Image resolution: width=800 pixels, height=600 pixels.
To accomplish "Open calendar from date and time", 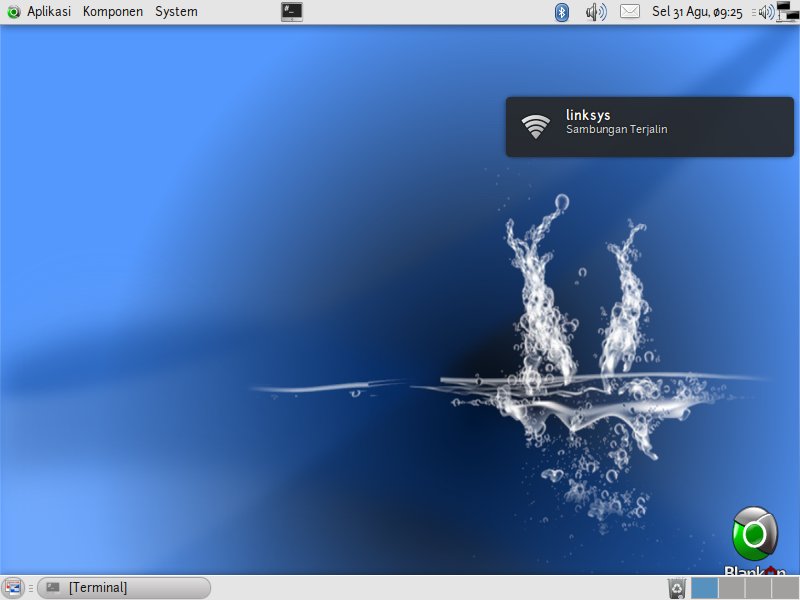I will point(697,12).
